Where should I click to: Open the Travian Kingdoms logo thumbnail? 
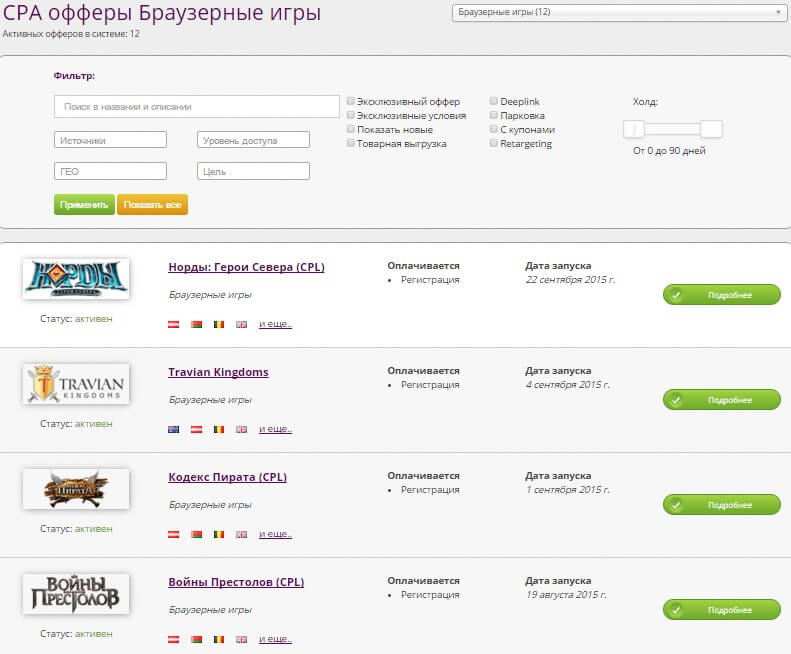[x=76, y=384]
